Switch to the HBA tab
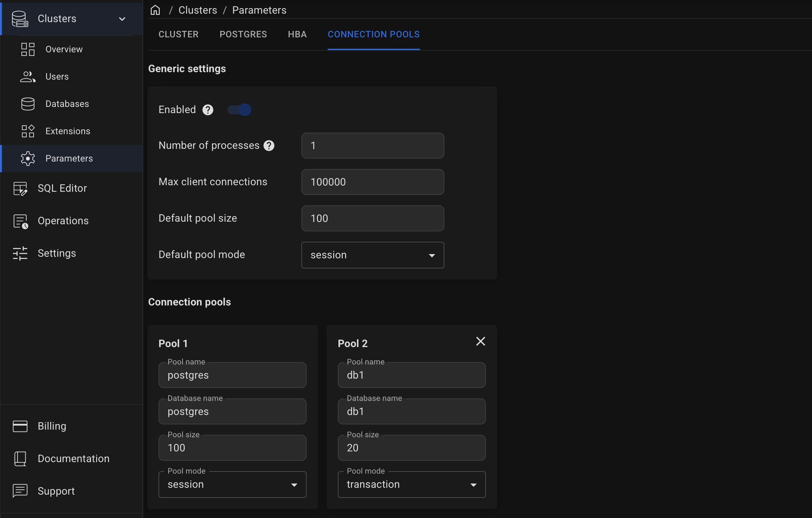 pyautogui.click(x=297, y=34)
